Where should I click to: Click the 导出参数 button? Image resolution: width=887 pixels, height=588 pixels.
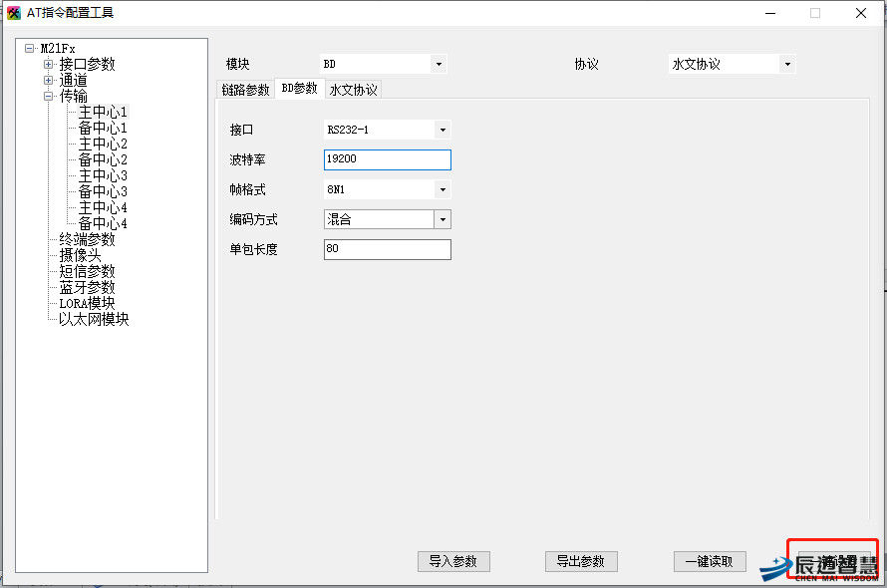pyautogui.click(x=581, y=561)
